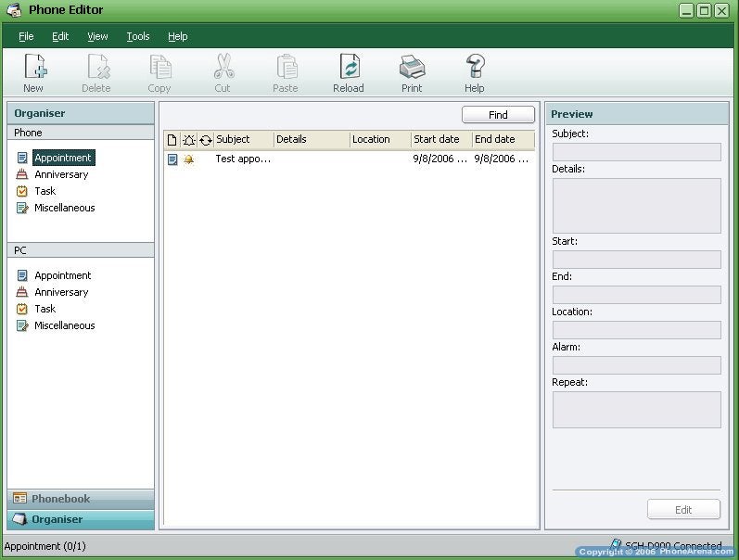Screen dimensions: 739x560
Task: Select Appointment under Phone
Action: [x=63, y=158]
